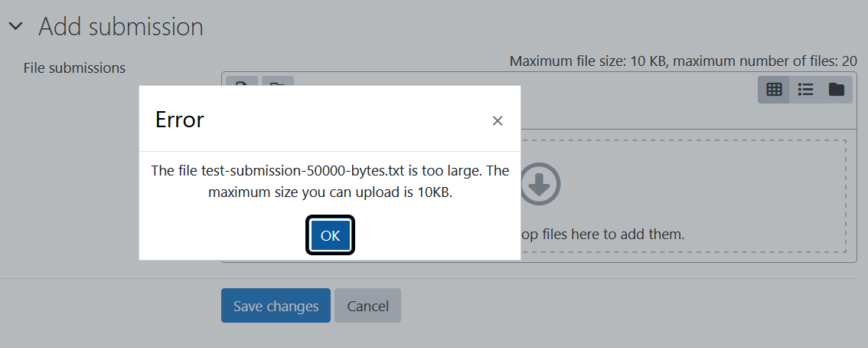Viewport: 868px width, 348px height.
Task: Cancel the submission edit
Action: [367, 305]
